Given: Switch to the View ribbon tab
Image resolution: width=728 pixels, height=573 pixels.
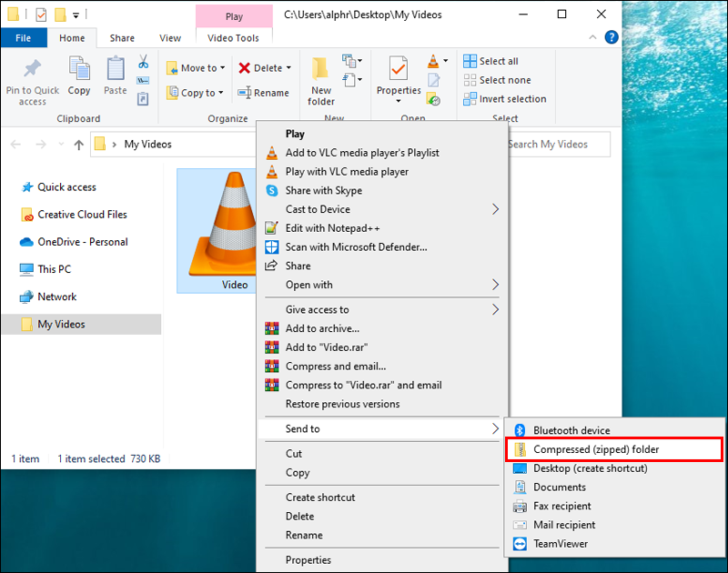Looking at the screenshot, I should click(x=170, y=38).
